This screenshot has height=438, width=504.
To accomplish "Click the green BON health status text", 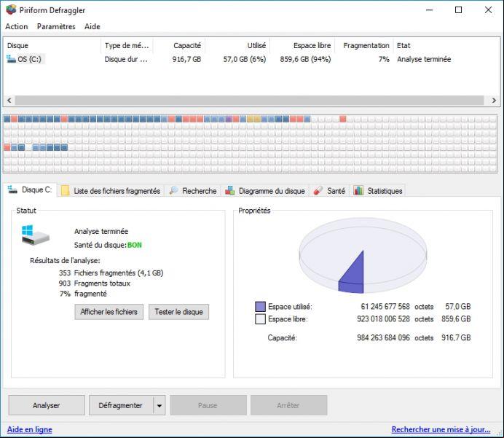I will point(134,245).
